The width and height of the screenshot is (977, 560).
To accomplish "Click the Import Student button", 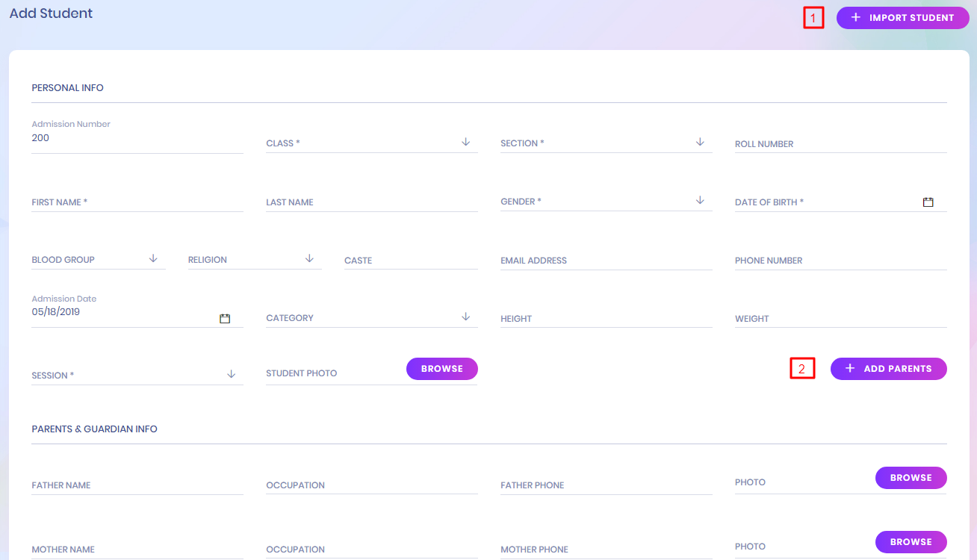I will 902,18.
